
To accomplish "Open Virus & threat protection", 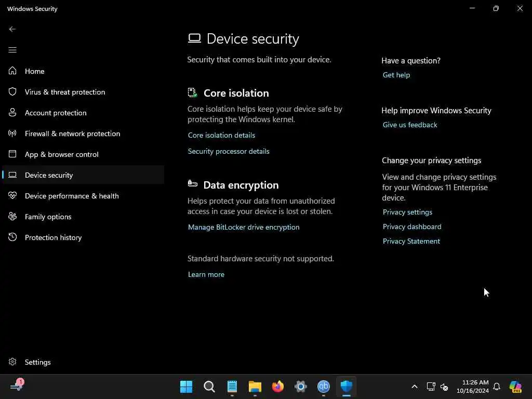I will pos(83,92).
